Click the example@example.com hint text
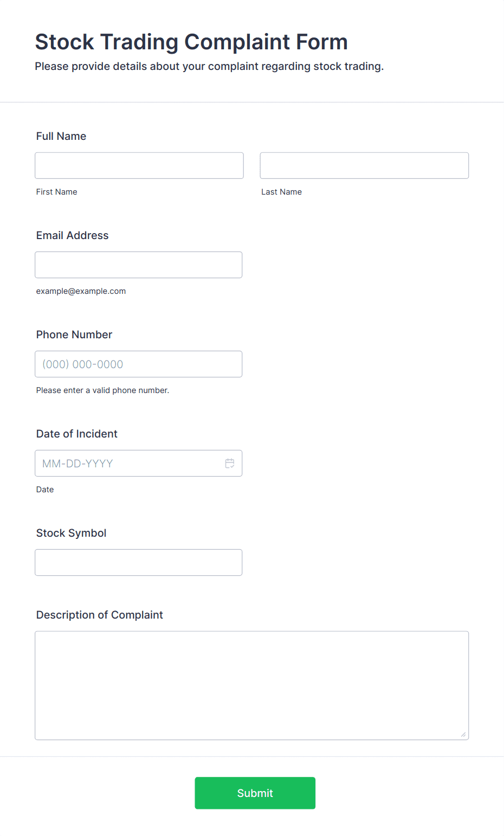 (x=81, y=291)
